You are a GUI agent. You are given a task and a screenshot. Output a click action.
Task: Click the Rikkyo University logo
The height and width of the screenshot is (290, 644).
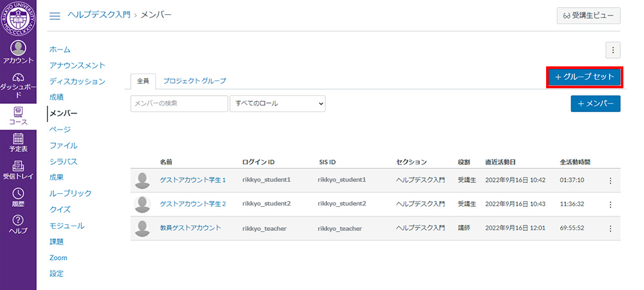click(18, 18)
